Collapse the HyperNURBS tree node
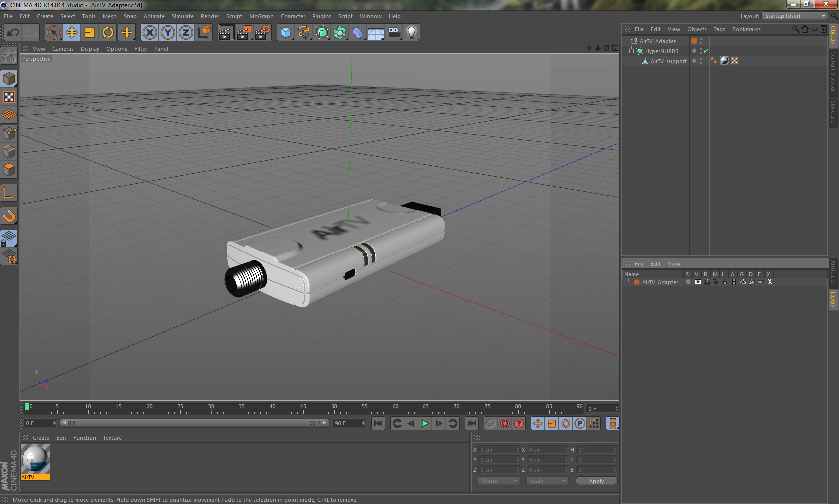The image size is (839, 504). click(631, 51)
